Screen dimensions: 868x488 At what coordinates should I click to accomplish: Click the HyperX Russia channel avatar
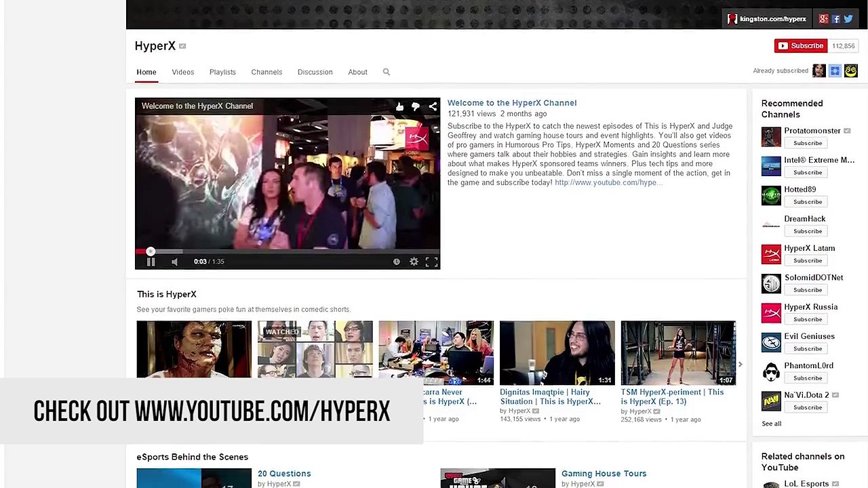pos(771,312)
